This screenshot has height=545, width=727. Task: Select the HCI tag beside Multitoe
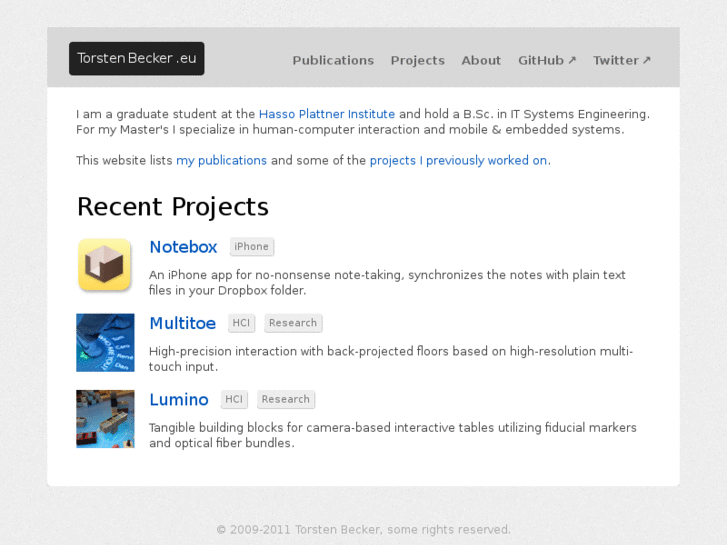[241, 323]
